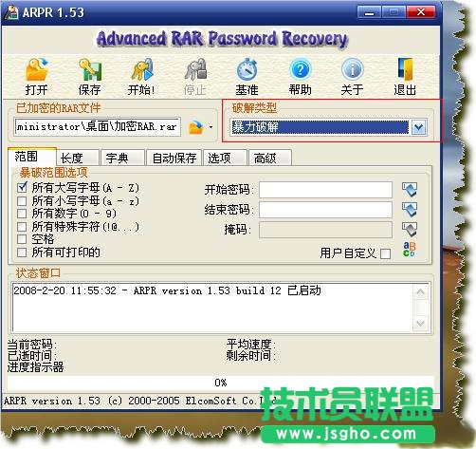Click the 结束密码 input field
The width and height of the screenshot is (476, 449).
[325, 210]
